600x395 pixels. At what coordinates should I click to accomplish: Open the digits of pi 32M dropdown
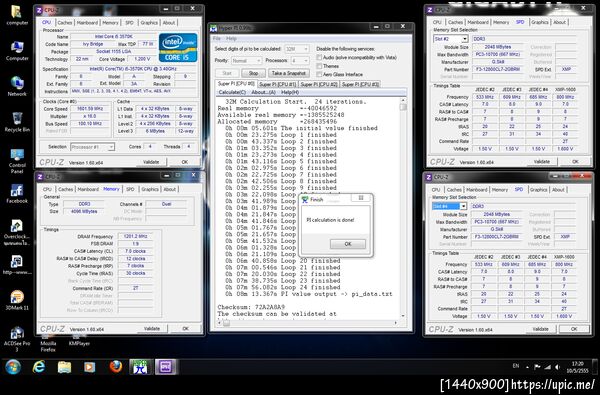[297, 49]
